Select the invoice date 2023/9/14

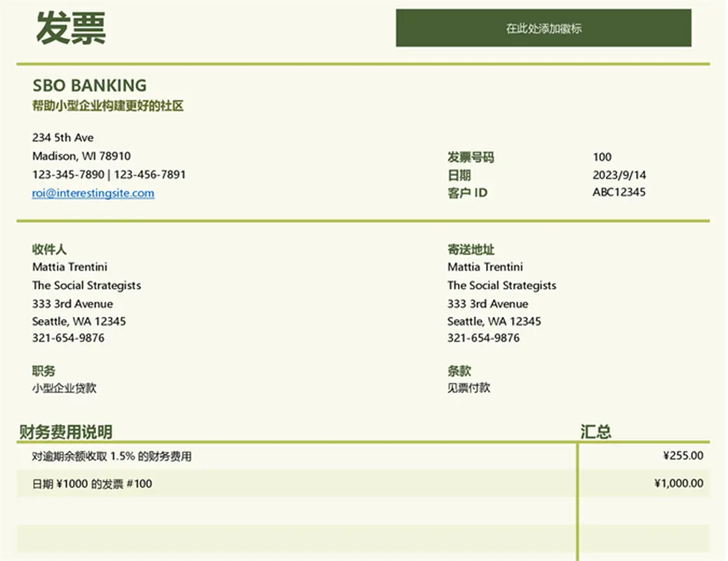coord(618,175)
